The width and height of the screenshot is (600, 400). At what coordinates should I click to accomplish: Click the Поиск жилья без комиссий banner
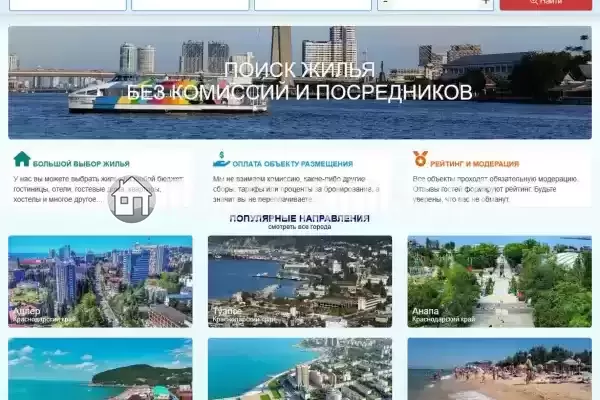(x=300, y=82)
